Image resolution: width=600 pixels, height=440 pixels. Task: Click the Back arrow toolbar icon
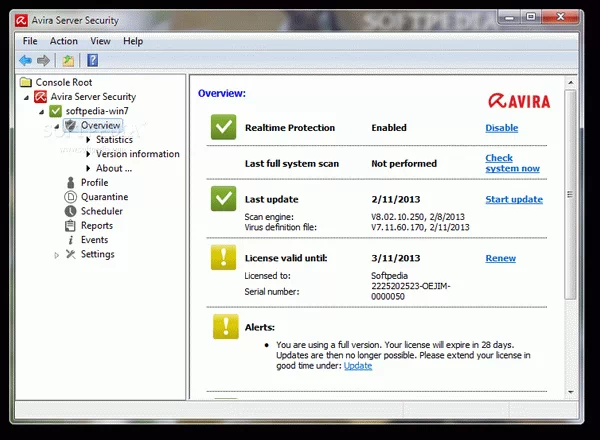tap(25, 60)
